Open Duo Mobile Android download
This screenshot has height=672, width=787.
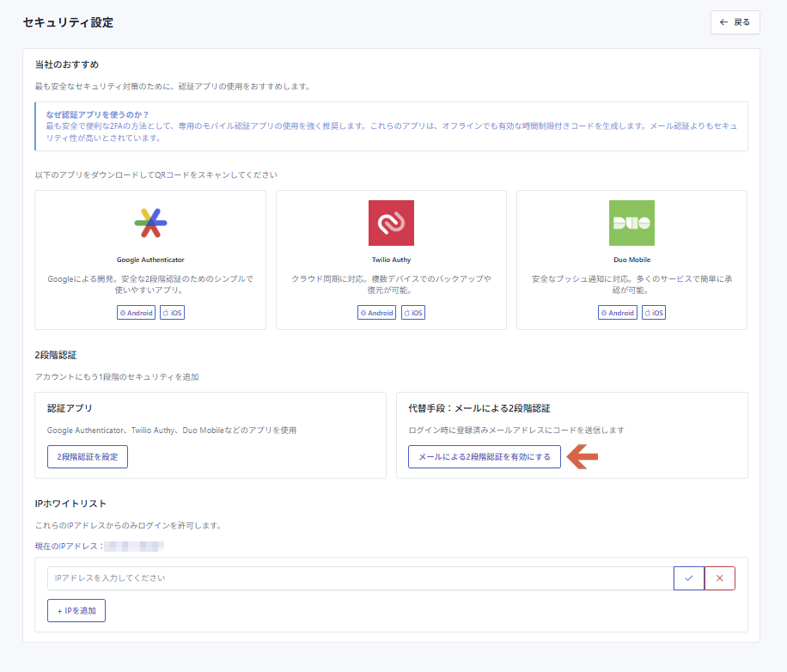(x=617, y=313)
